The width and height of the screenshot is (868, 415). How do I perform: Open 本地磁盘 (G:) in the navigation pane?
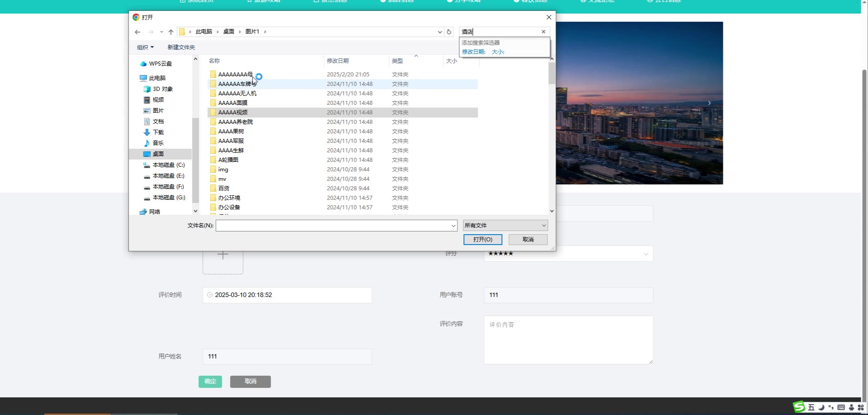pyautogui.click(x=169, y=198)
